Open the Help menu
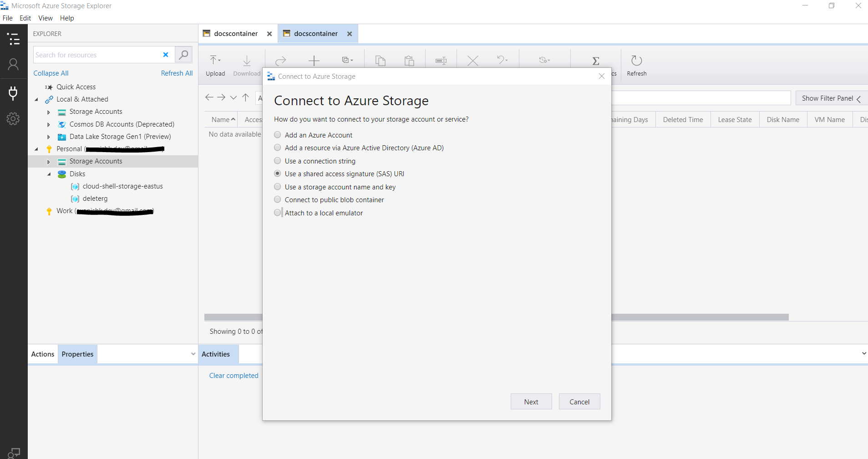868x459 pixels. coord(67,18)
